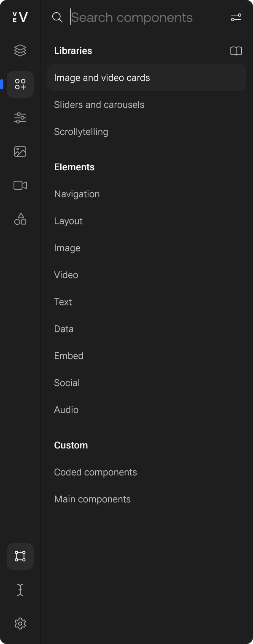Open the Sliders and carousels library
253x644 pixels.
click(x=99, y=104)
